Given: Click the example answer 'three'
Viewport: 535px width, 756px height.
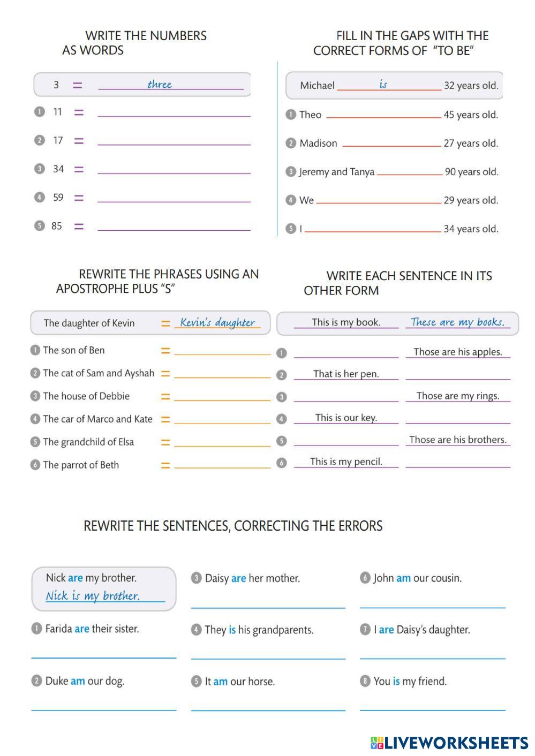Looking at the screenshot, I should pos(160,84).
